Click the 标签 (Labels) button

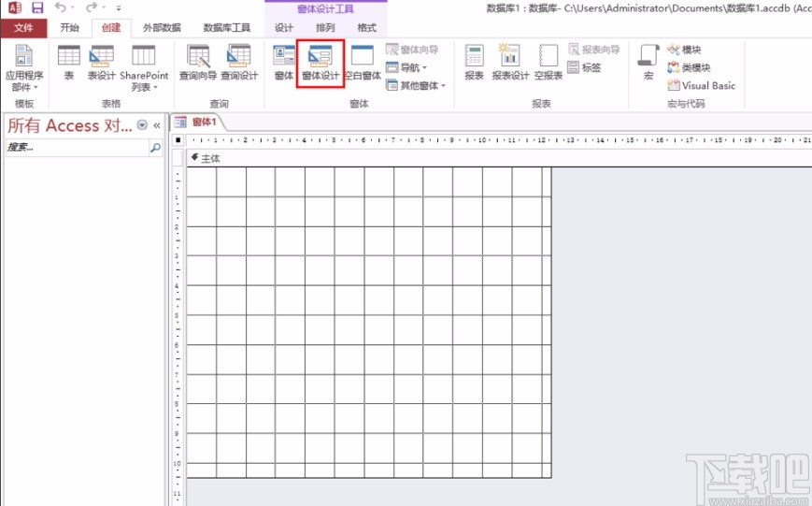click(x=585, y=67)
